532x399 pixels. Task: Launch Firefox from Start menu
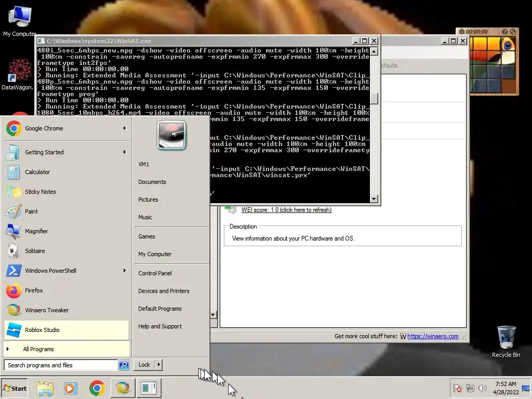pyautogui.click(x=67, y=290)
